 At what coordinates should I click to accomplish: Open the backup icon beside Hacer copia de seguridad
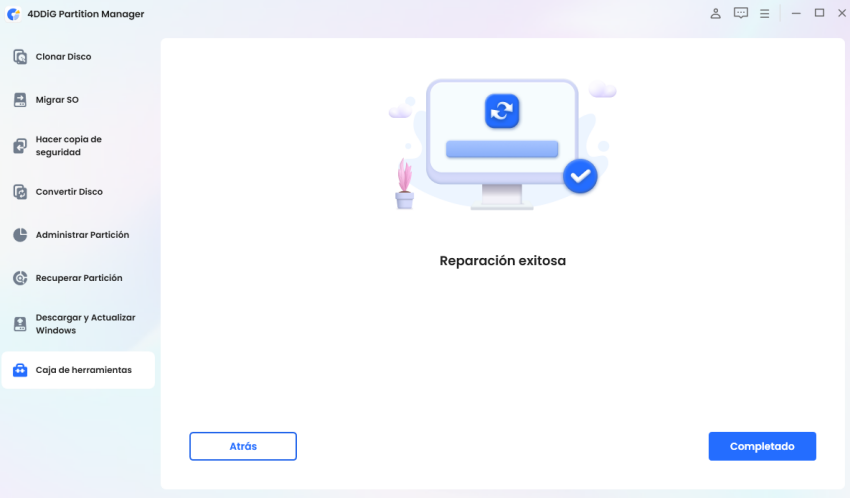point(20,146)
